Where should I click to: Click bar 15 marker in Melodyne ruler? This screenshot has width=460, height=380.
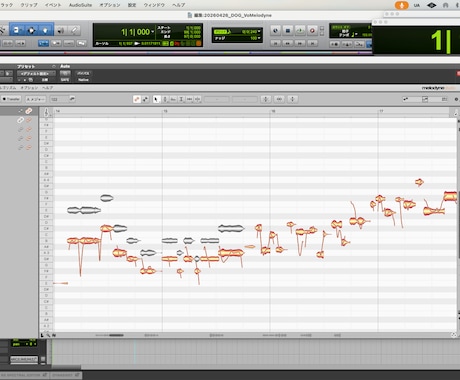(165, 111)
